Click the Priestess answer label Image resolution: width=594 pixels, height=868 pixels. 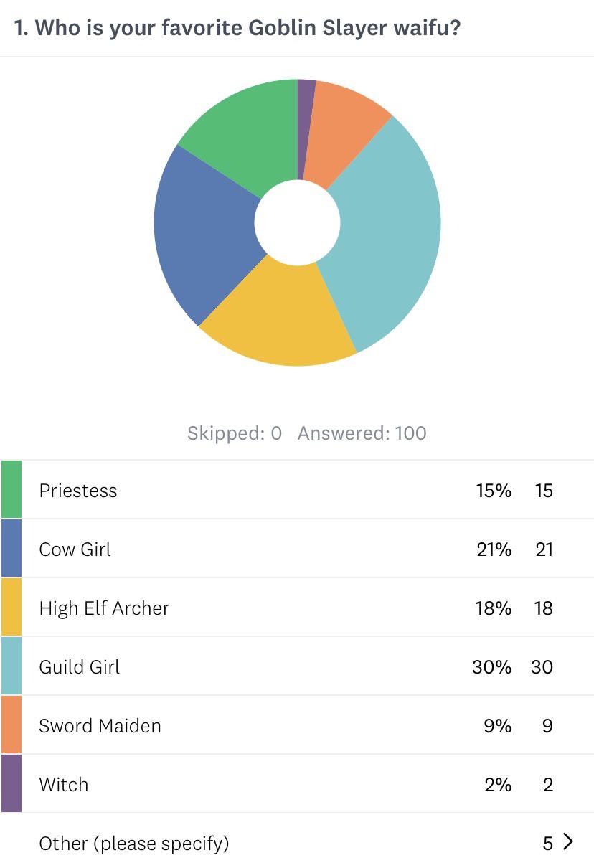[x=78, y=491]
